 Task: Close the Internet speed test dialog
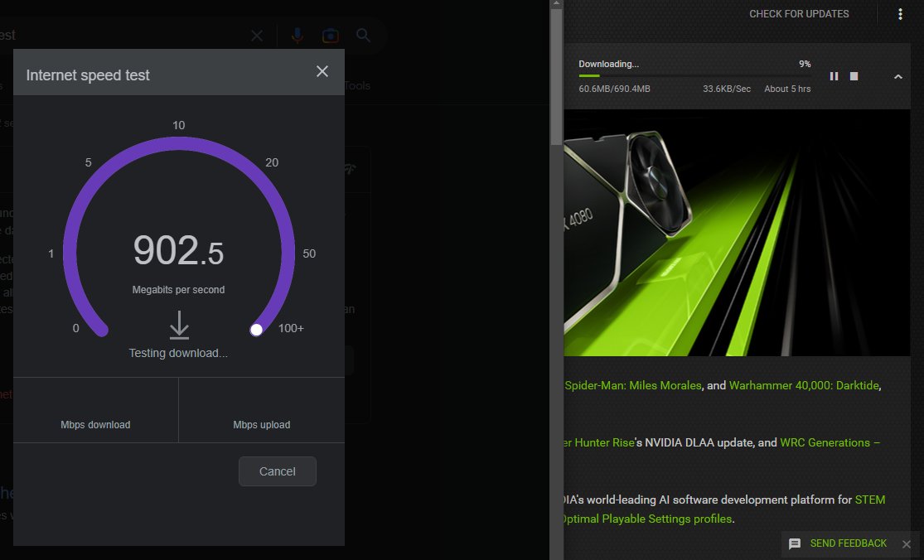coord(322,71)
